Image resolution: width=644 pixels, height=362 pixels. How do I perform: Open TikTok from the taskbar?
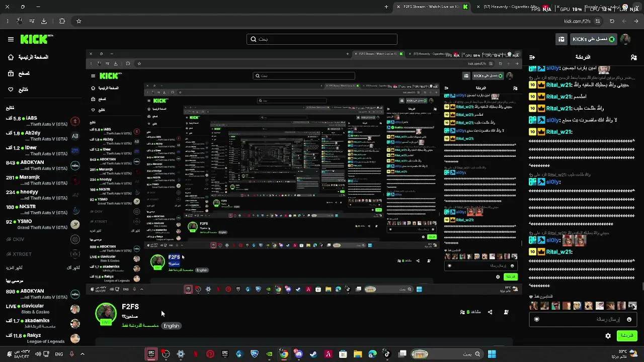click(387, 354)
